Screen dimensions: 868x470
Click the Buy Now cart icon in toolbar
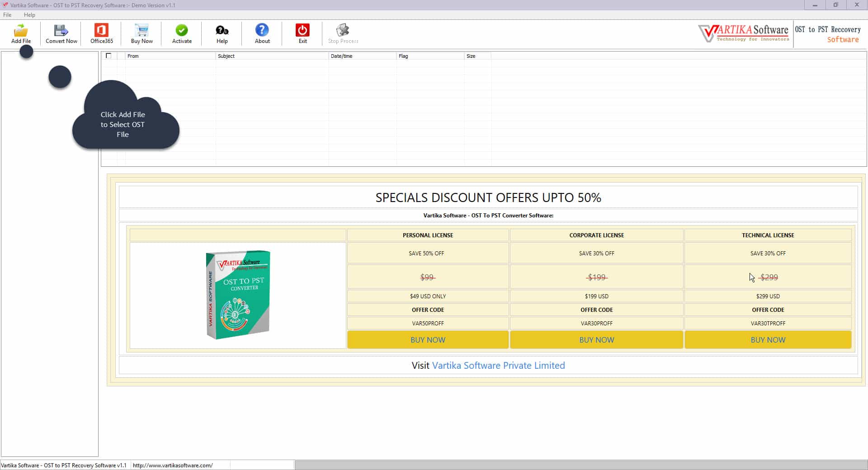point(142,30)
